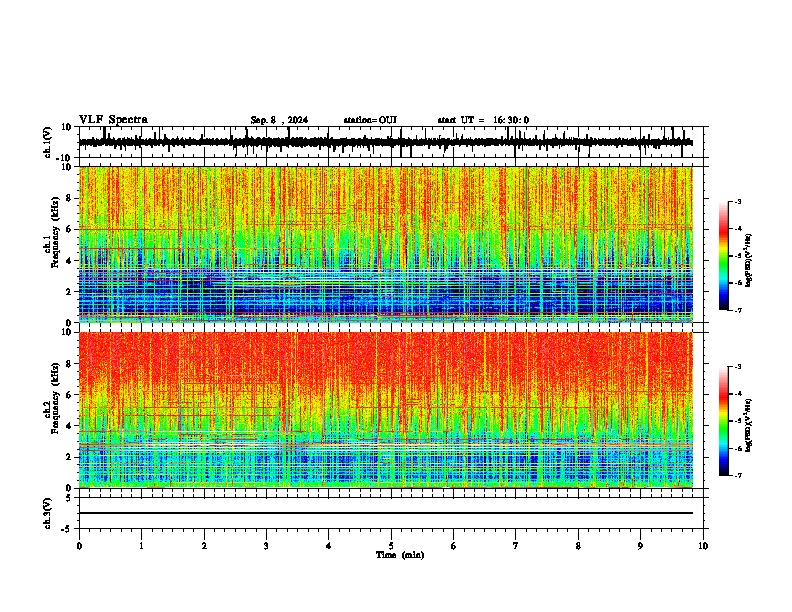Click the -7 label on ch.2 color bar

point(738,475)
